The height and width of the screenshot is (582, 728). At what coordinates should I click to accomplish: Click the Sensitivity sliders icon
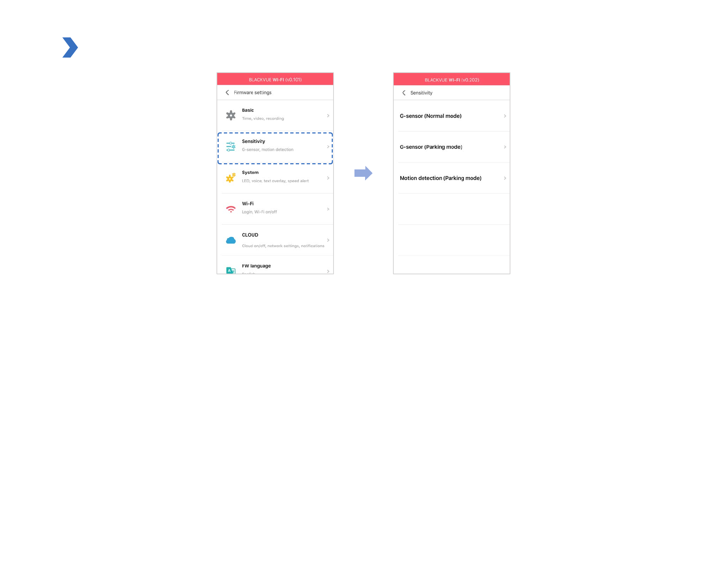[x=230, y=147]
